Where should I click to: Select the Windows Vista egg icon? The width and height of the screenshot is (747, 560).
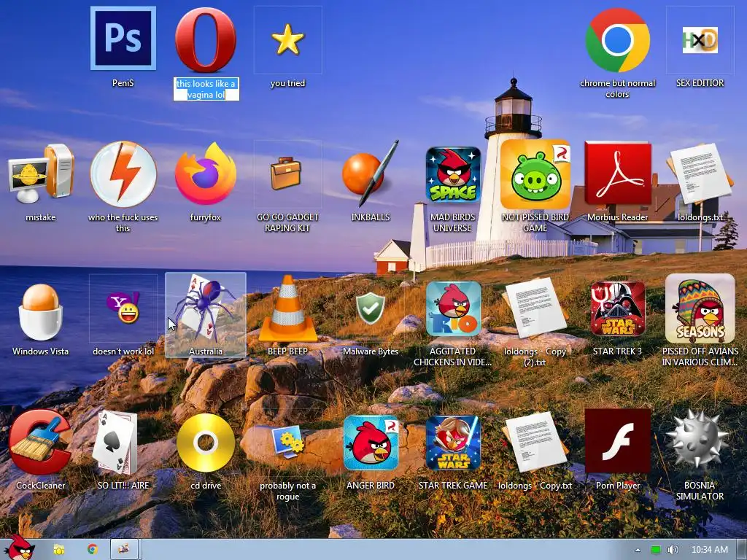click(41, 312)
